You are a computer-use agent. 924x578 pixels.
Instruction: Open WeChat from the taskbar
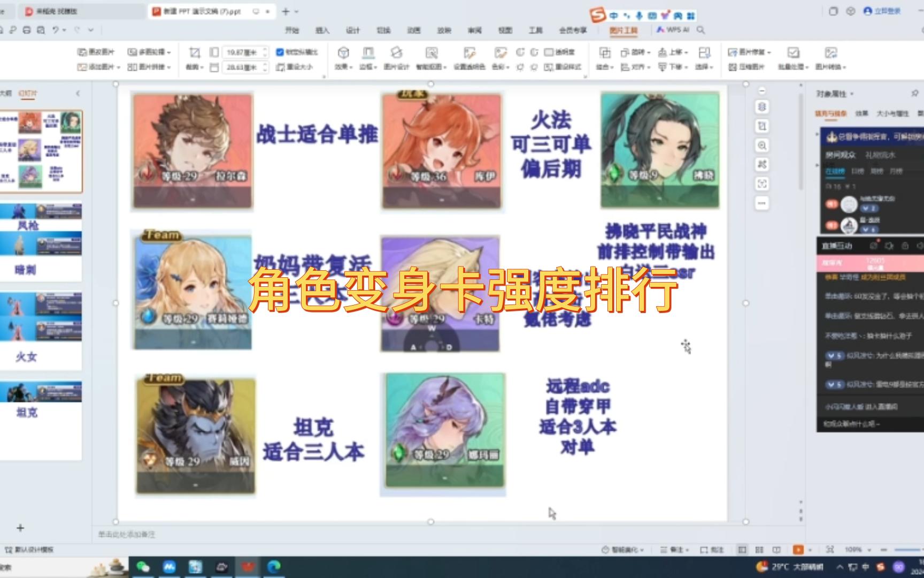[x=143, y=567]
